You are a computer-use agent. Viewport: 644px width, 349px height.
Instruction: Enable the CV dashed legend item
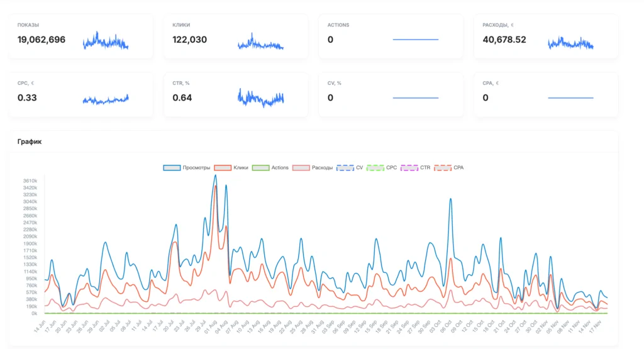coord(350,167)
